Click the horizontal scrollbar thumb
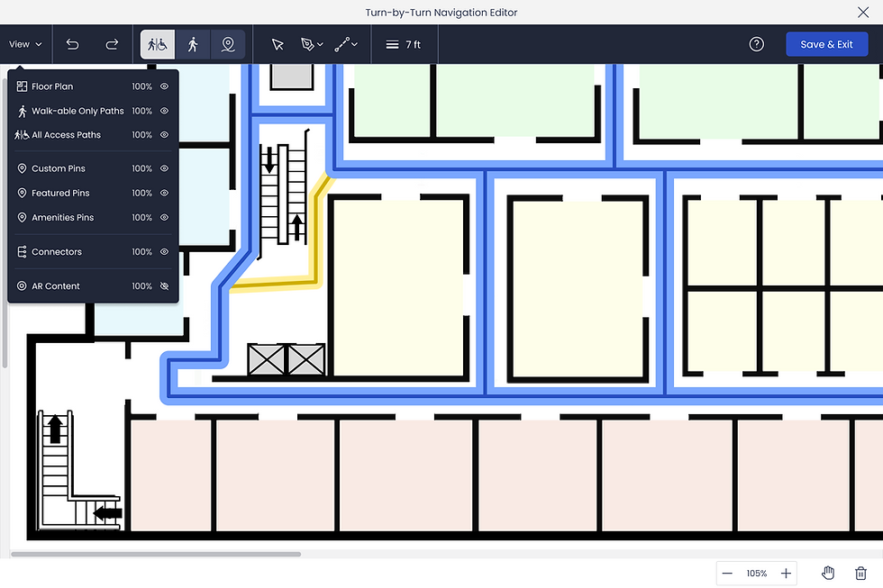The height and width of the screenshot is (588, 883). (155, 555)
